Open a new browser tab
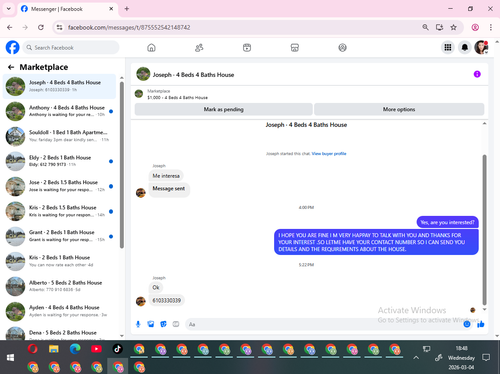500x374 pixels. click(127, 9)
